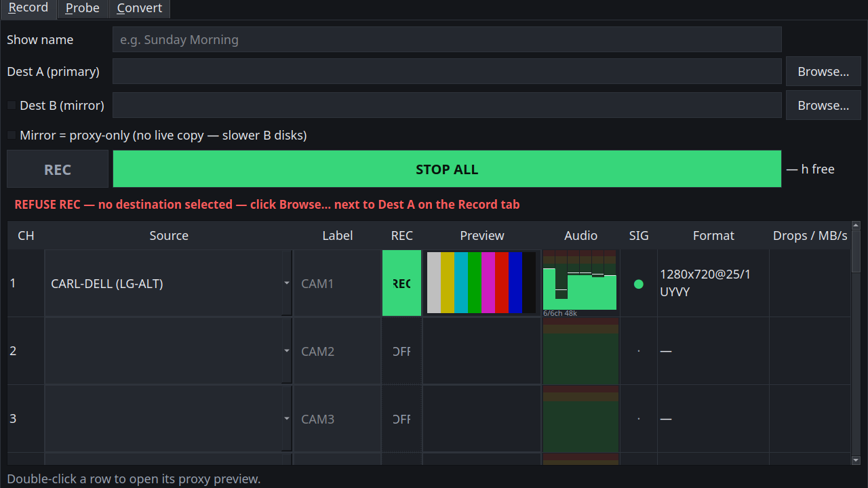Click the red REFUSE REC warning message
The width and height of the screenshot is (868, 488).
pos(267,205)
